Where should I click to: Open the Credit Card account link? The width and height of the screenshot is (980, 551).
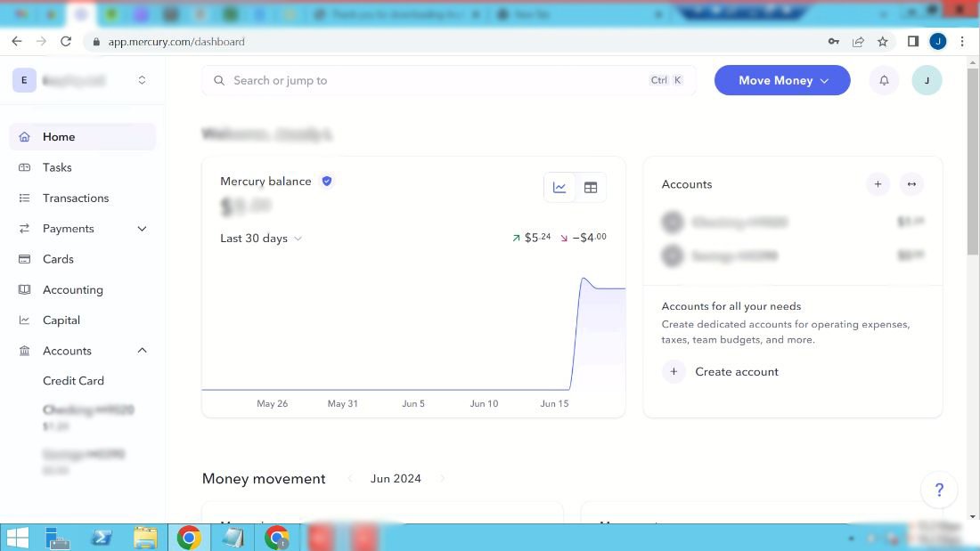click(73, 380)
